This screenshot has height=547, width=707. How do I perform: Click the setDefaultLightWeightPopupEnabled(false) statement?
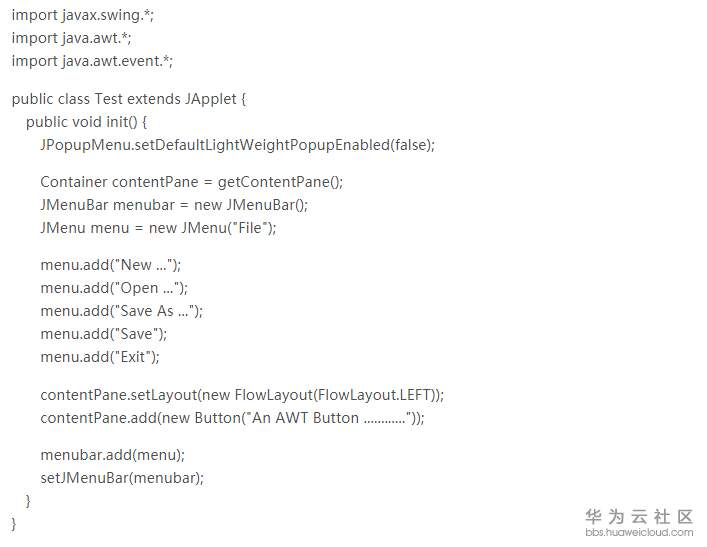[237, 144]
